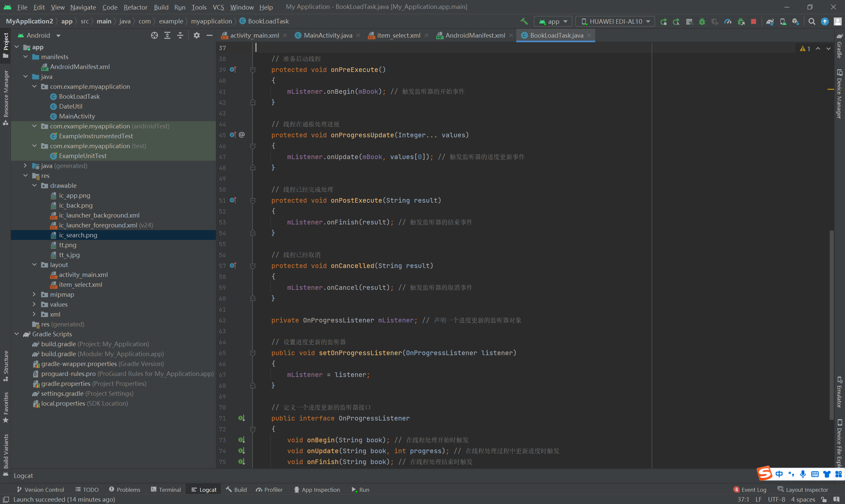This screenshot has height=504, width=845.
Task: Open the app run configuration dropdown
Action: (x=553, y=21)
